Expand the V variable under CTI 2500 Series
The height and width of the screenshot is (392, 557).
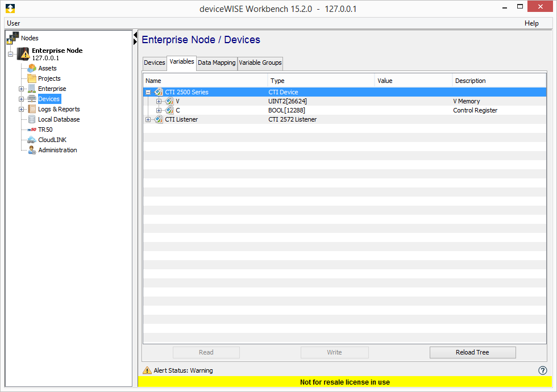[x=160, y=101]
